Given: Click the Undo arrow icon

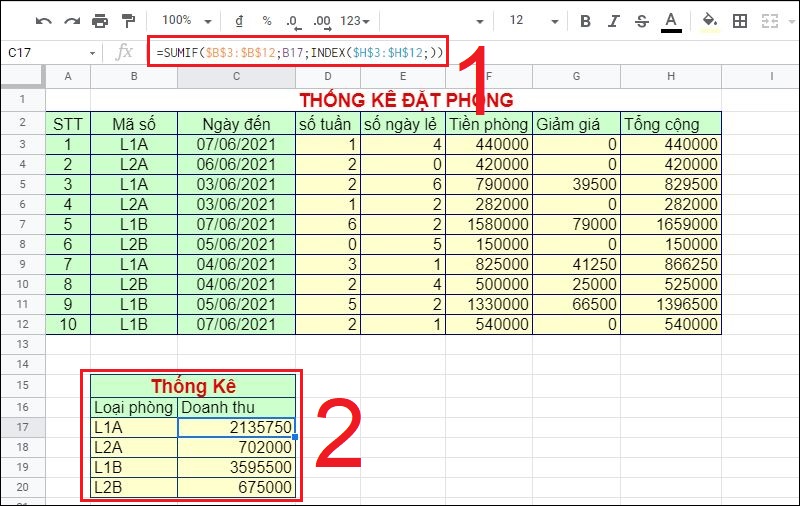Looking at the screenshot, I should pyautogui.click(x=43, y=21).
